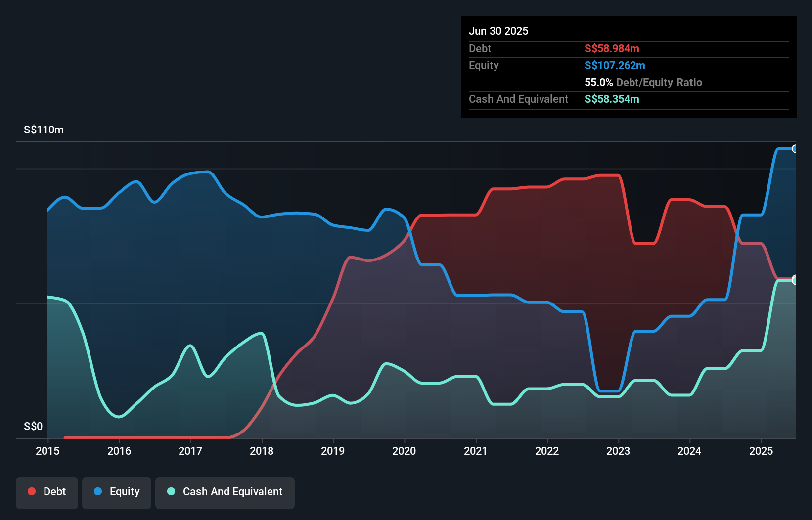Image resolution: width=812 pixels, height=520 pixels.
Task: Toggle the Equity series legend button
Action: click(x=117, y=493)
